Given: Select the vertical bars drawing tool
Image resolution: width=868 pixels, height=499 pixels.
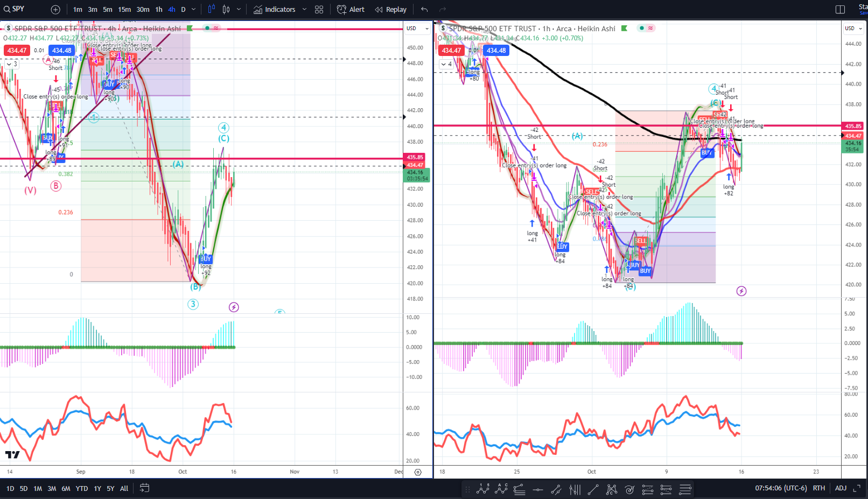Looking at the screenshot, I should click(x=575, y=489).
